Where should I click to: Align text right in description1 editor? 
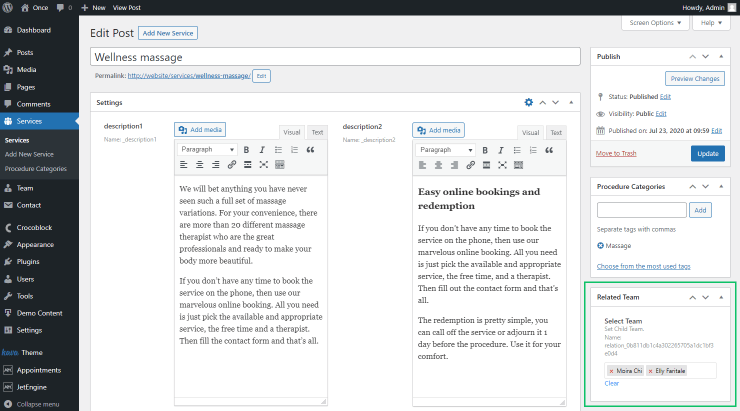click(x=216, y=165)
